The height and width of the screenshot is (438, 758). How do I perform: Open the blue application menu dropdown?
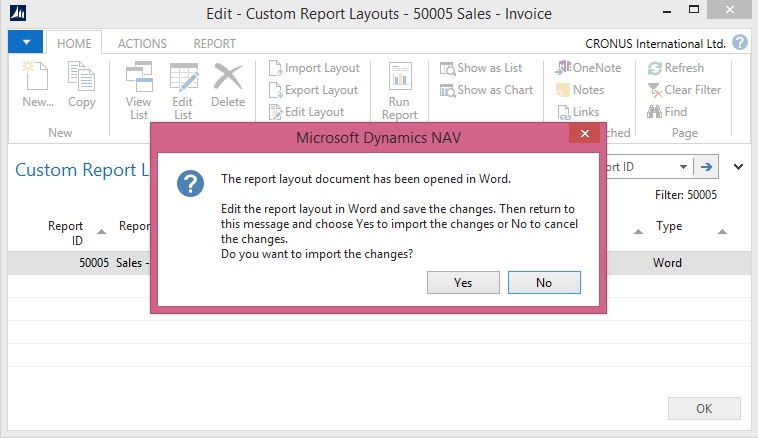click(x=26, y=42)
